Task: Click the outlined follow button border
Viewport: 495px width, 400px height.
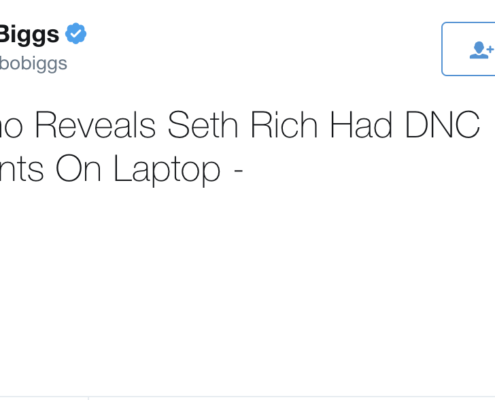Action: click(x=468, y=49)
